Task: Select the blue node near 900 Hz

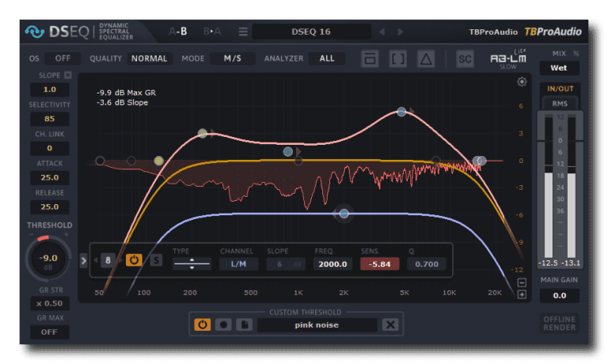Action: point(287,152)
